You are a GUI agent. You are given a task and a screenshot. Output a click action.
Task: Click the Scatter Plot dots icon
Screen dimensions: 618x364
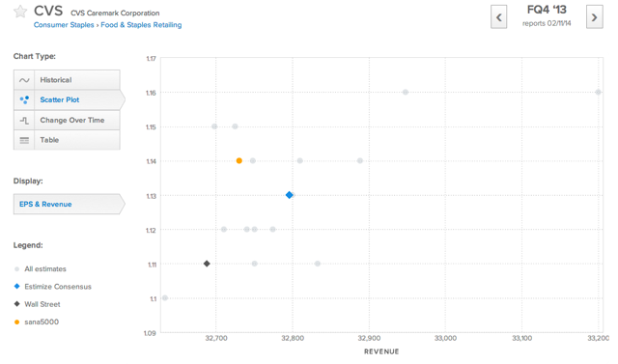pos(24,100)
